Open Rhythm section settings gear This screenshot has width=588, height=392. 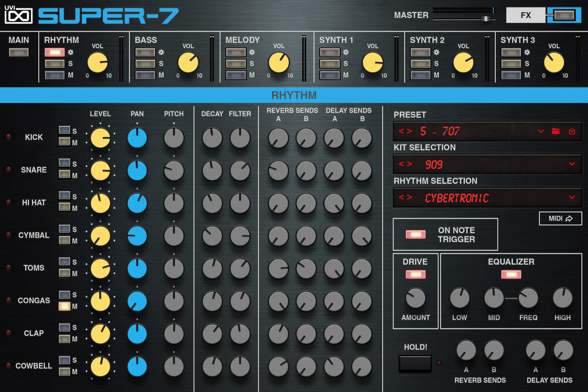pos(71,52)
